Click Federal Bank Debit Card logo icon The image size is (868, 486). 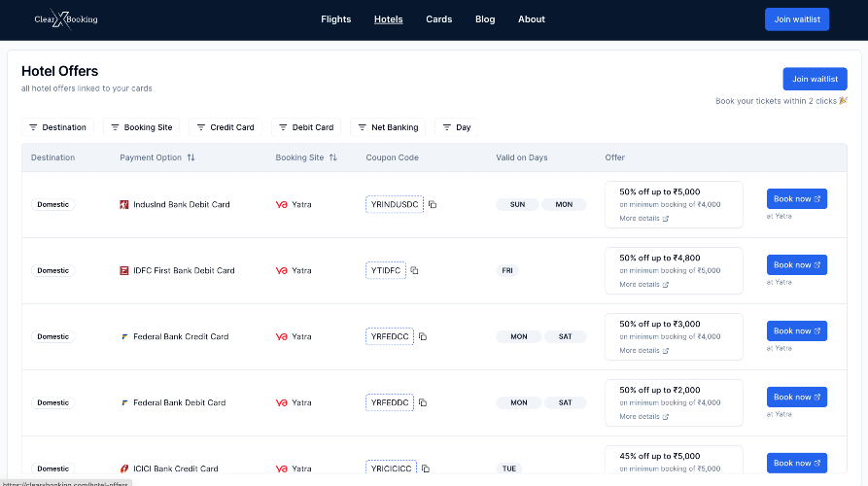tap(124, 402)
